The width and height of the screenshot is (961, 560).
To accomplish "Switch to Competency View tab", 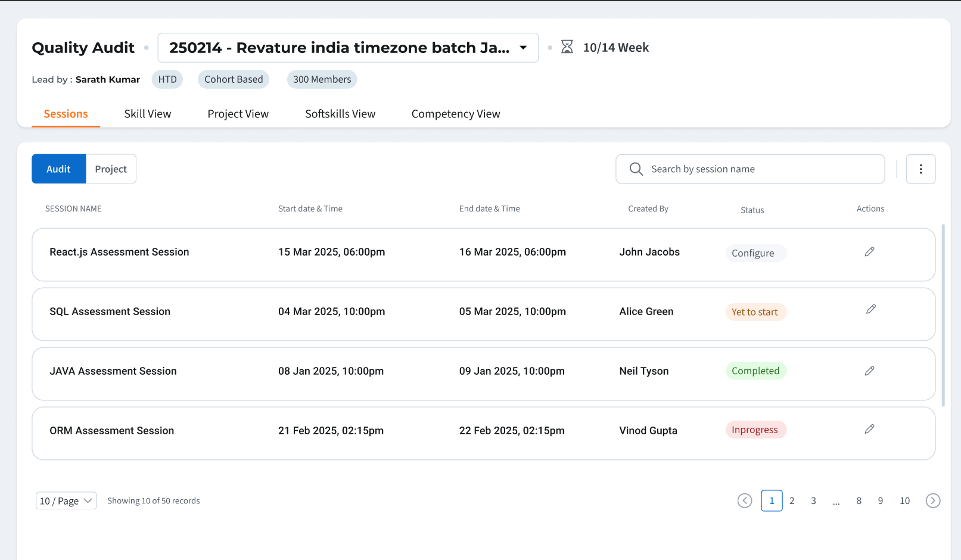I will (x=456, y=114).
